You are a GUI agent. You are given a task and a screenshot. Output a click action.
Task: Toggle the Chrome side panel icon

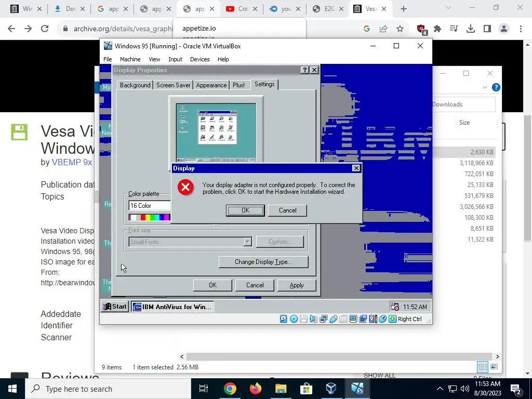(487, 29)
